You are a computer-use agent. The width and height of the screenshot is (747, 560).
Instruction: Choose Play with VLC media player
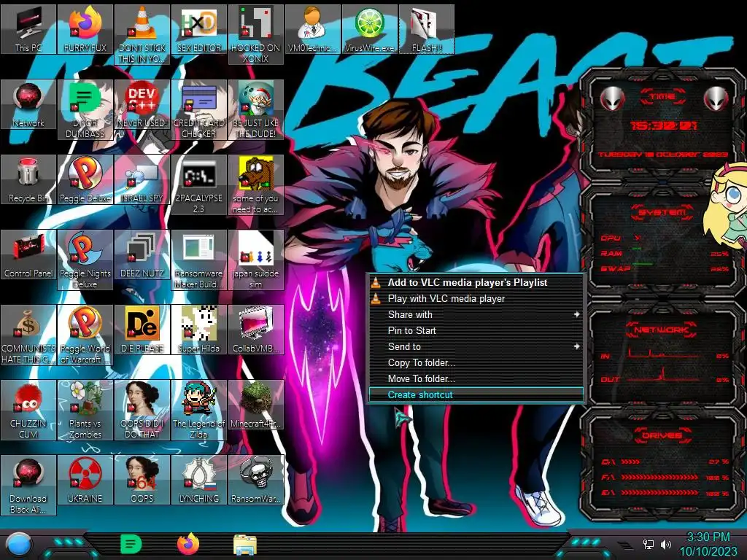(x=476, y=298)
